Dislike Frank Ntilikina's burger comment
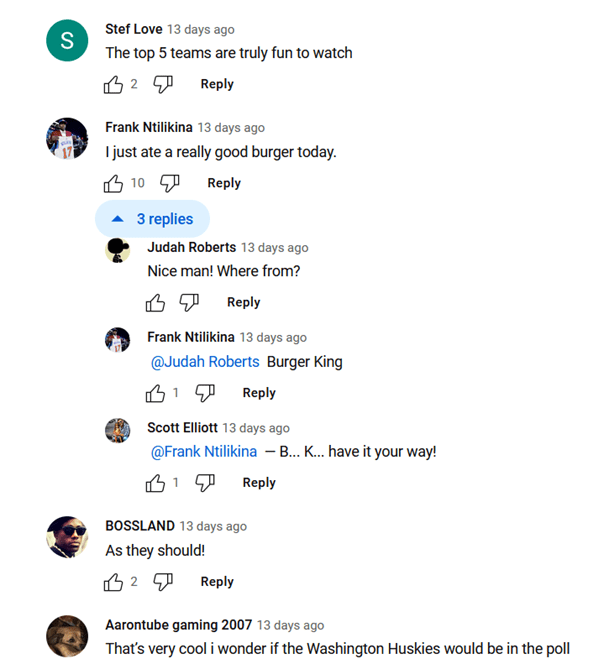Image resolution: width=611 pixels, height=669 pixels. tap(170, 183)
